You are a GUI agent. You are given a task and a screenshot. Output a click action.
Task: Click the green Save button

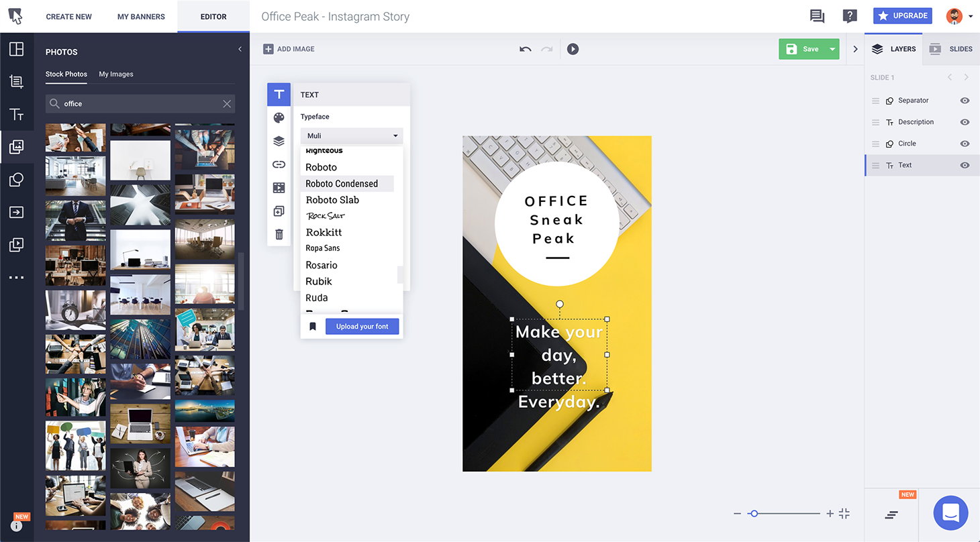(802, 49)
